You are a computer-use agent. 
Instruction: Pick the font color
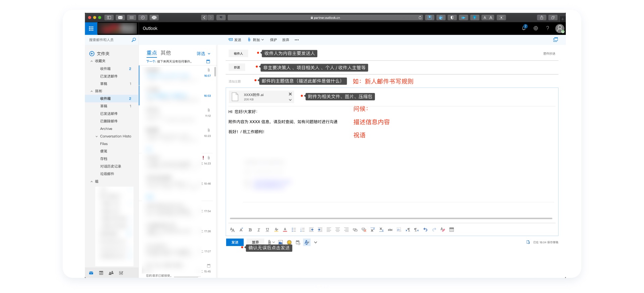click(x=285, y=230)
